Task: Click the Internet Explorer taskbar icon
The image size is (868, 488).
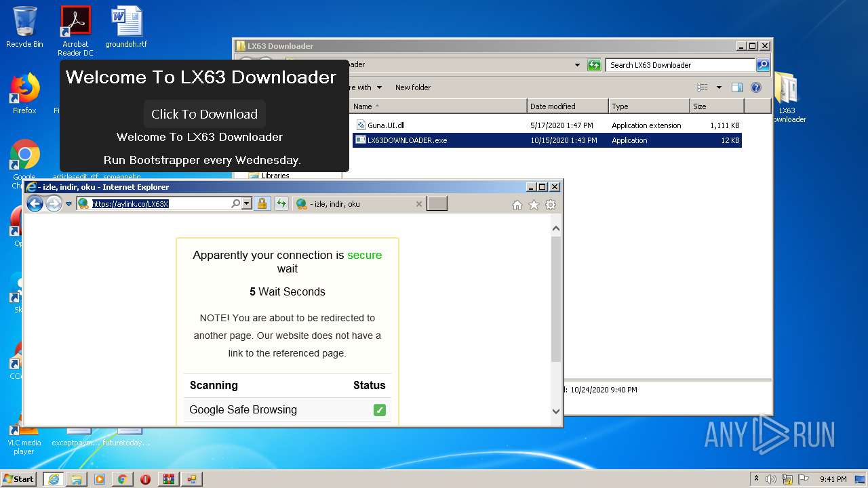Action: (x=54, y=479)
